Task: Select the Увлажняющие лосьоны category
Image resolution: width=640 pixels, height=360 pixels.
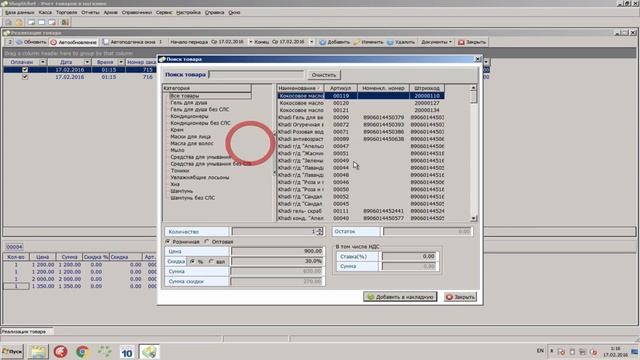Action: click(x=200, y=178)
